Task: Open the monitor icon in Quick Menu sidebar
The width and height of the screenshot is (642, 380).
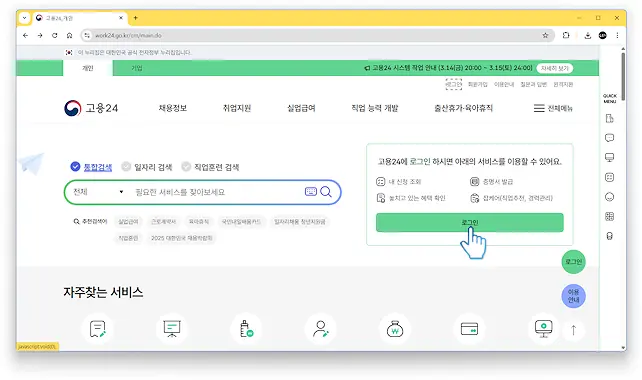Action: point(610,158)
